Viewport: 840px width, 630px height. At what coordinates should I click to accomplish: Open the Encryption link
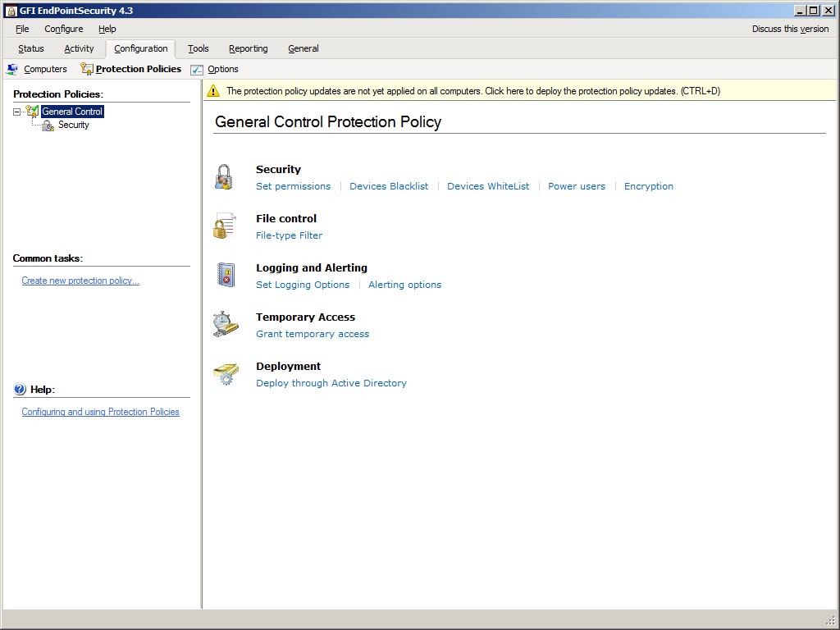[x=649, y=186]
